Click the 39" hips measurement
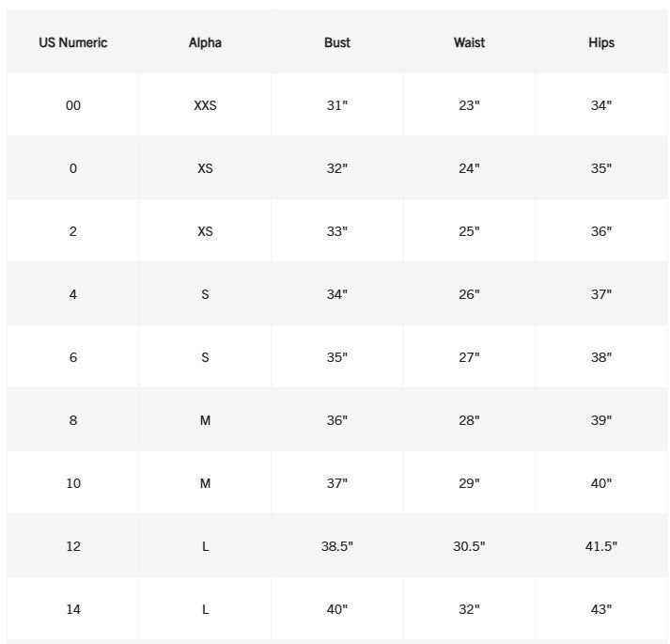670x644 pixels. coord(601,420)
